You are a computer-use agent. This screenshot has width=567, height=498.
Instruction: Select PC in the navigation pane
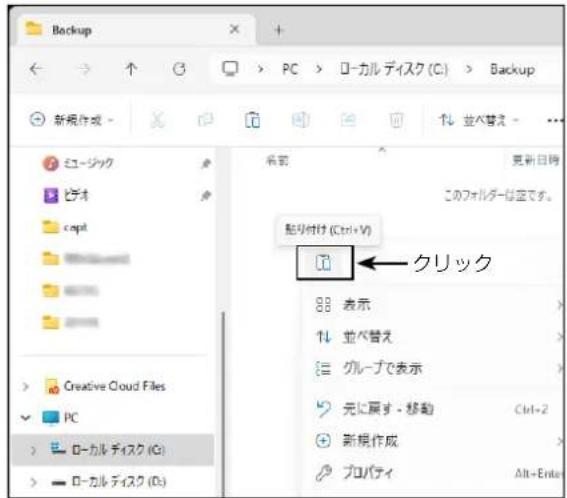[60, 418]
